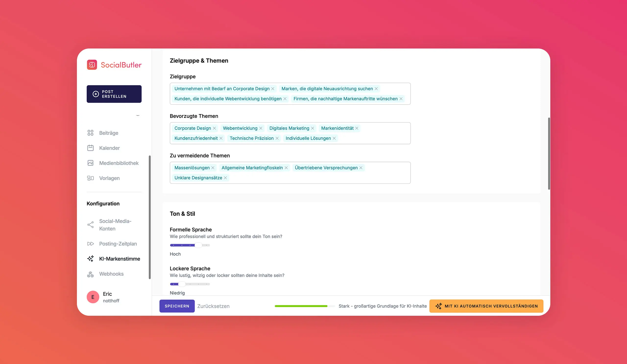
Task: Click the Vorlagen template icon
Action: coord(90,178)
